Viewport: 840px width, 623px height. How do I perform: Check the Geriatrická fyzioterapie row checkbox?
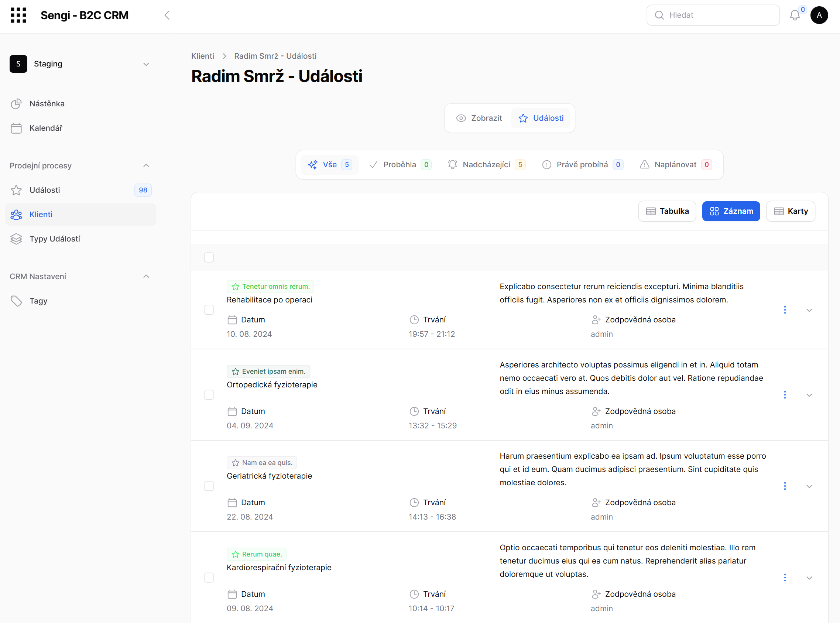coord(209,486)
